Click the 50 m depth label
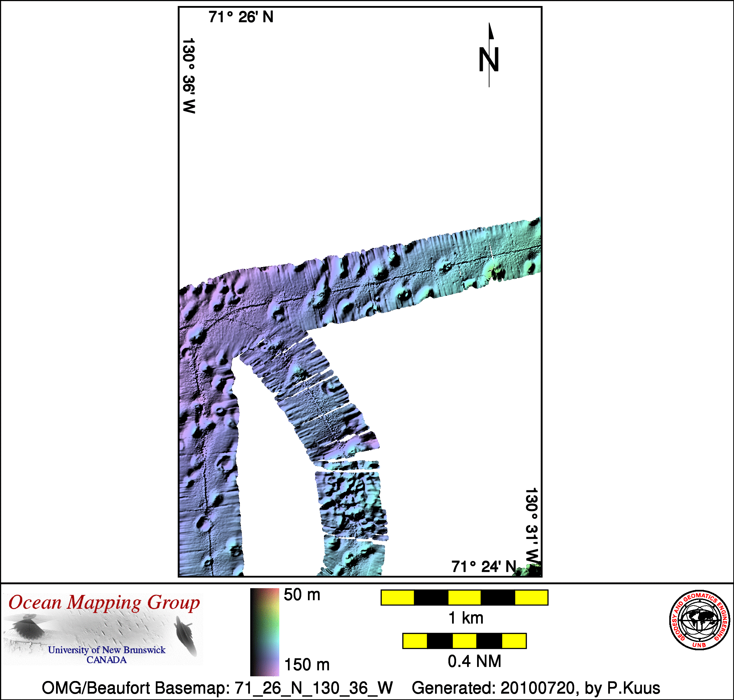 (x=302, y=595)
